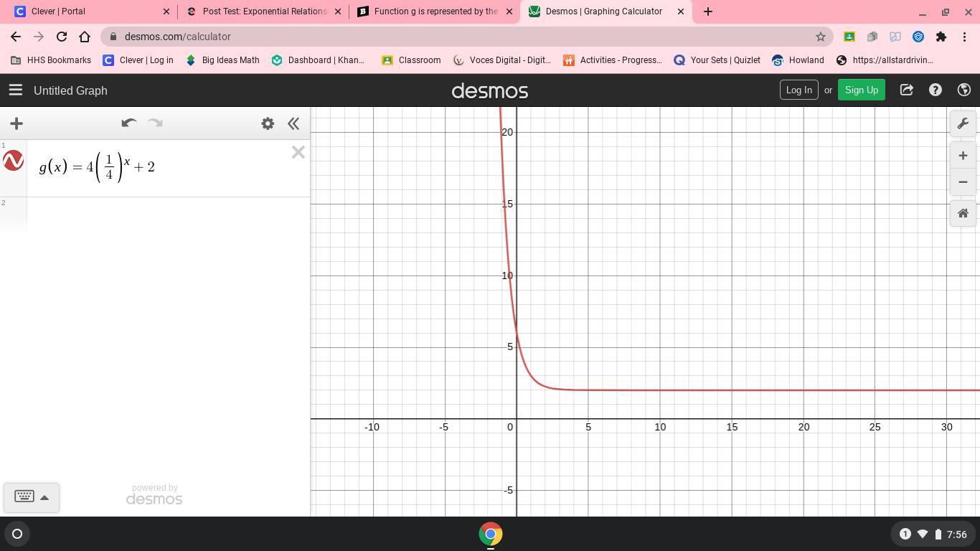Open the Classroom bookmark
Image resolution: width=980 pixels, height=551 pixels.
(x=411, y=60)
